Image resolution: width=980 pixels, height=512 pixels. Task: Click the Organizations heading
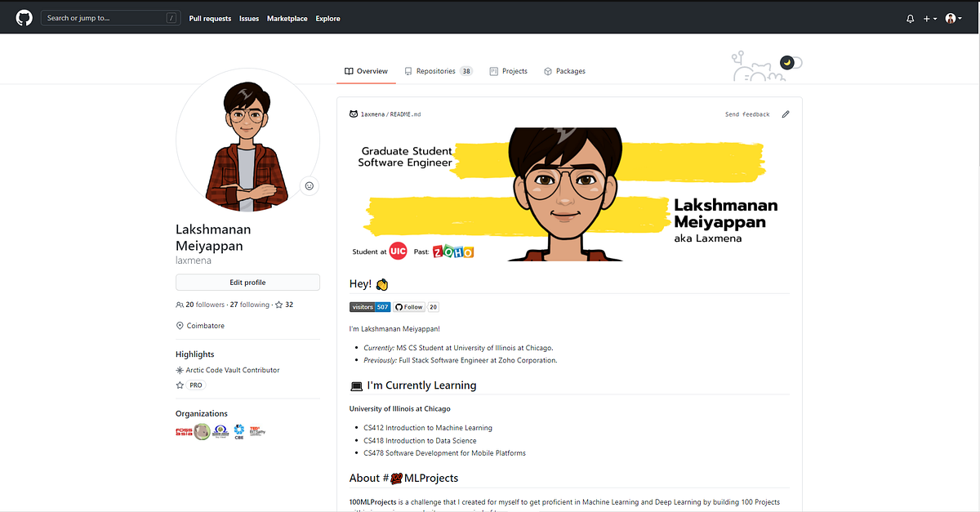(202, 413)
